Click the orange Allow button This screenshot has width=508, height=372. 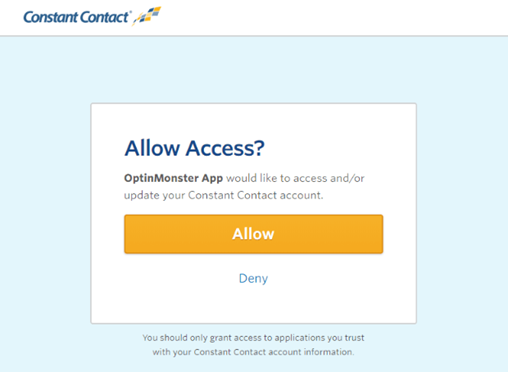click(x=253, y=234)
